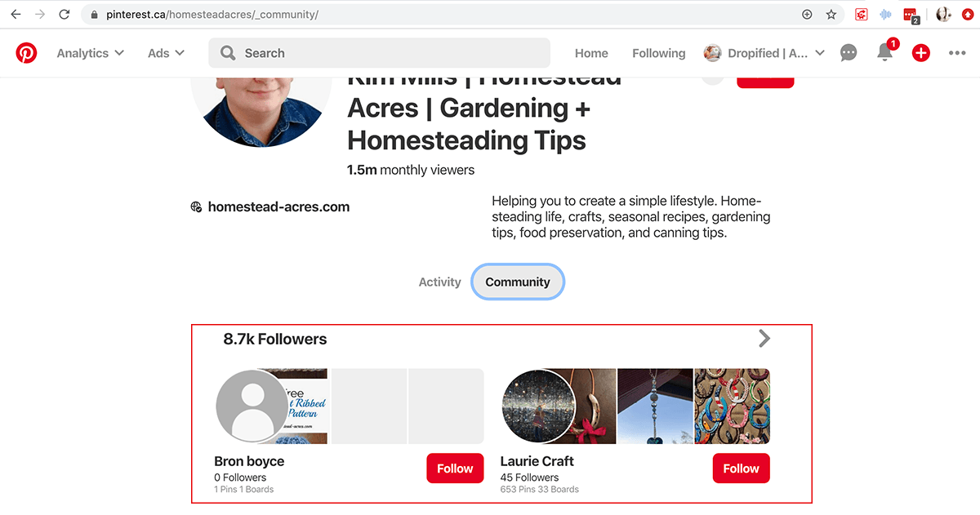Screen dimensions: 980x515
Task: Follow Bron boyce
Action: (x=455, y=468)
